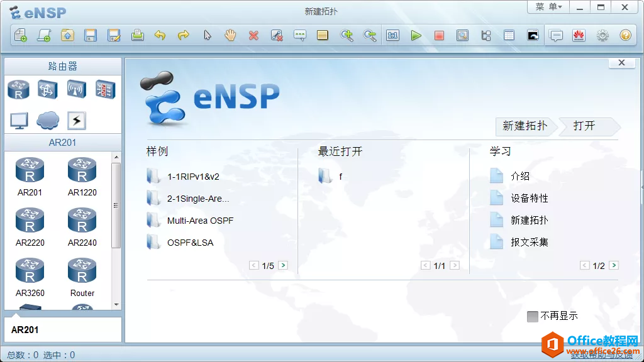
Task: Go to previous samples page arrow
Action: [254, 266]
